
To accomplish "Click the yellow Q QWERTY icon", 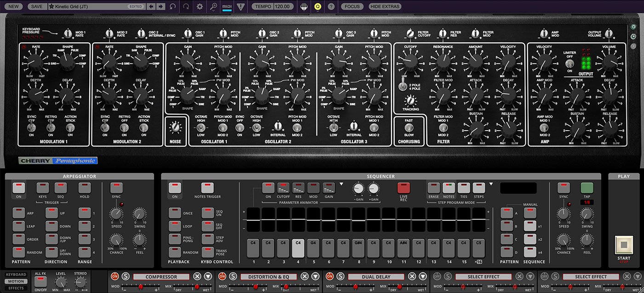I will [x=317, y=6].
